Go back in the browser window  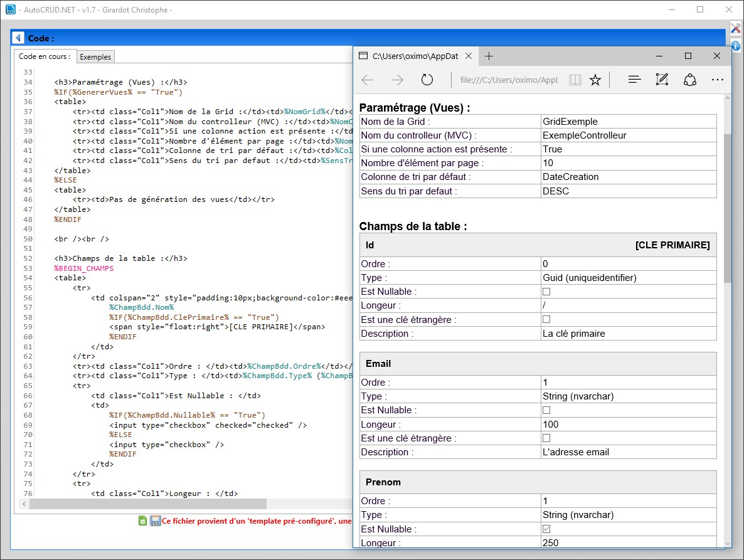pyautogui.click(x=367, y=80)
